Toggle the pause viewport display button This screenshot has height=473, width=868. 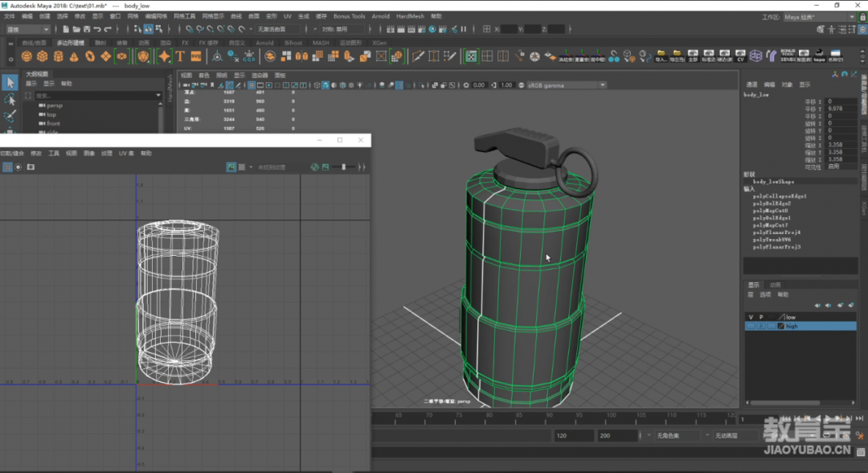464,29
